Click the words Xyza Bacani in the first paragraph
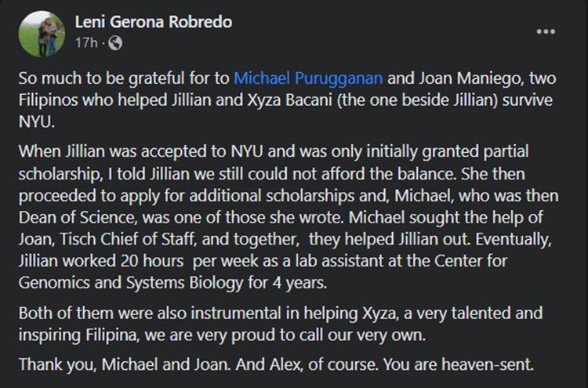This screenshot has width=588, height=388. 289,100
